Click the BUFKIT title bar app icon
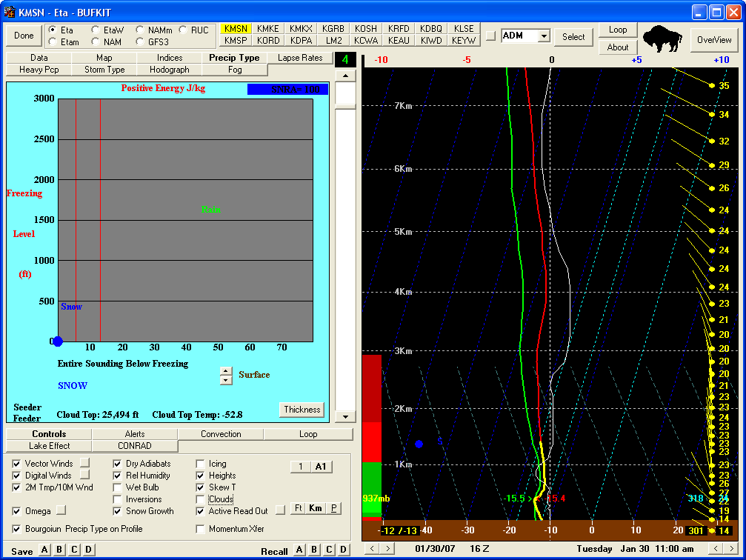This screenshot has height=560, width=746. pos(10,12)
